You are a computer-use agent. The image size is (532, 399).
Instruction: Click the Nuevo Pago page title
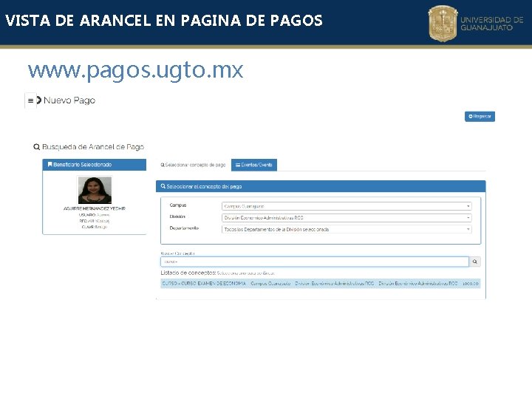point(69,100)
